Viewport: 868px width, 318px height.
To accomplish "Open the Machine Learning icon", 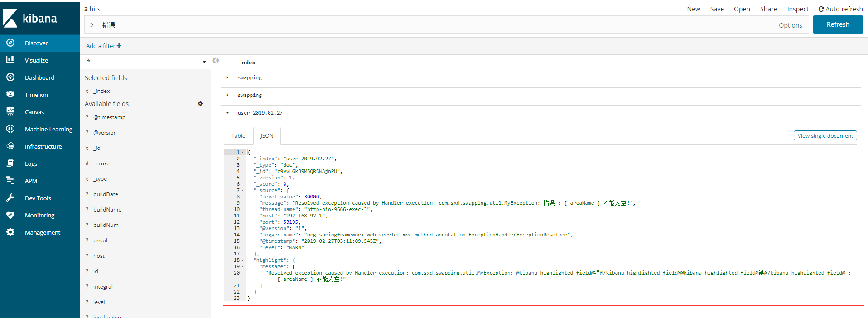I will (x=10, y=129).
